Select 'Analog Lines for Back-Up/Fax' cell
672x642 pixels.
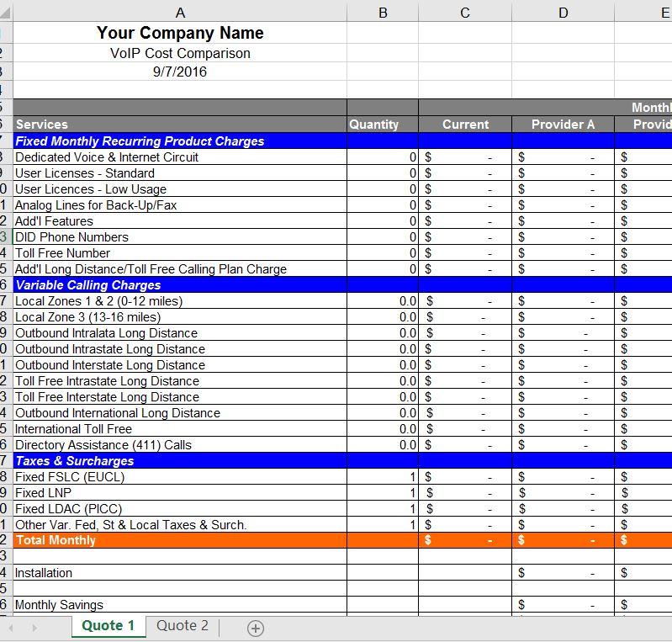(180, 205)
